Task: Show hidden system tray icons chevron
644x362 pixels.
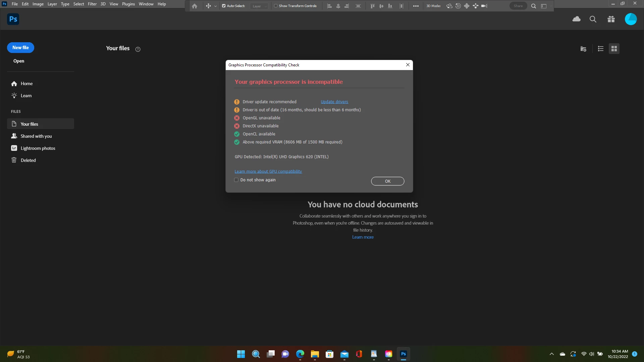Action: click(551, 354)
